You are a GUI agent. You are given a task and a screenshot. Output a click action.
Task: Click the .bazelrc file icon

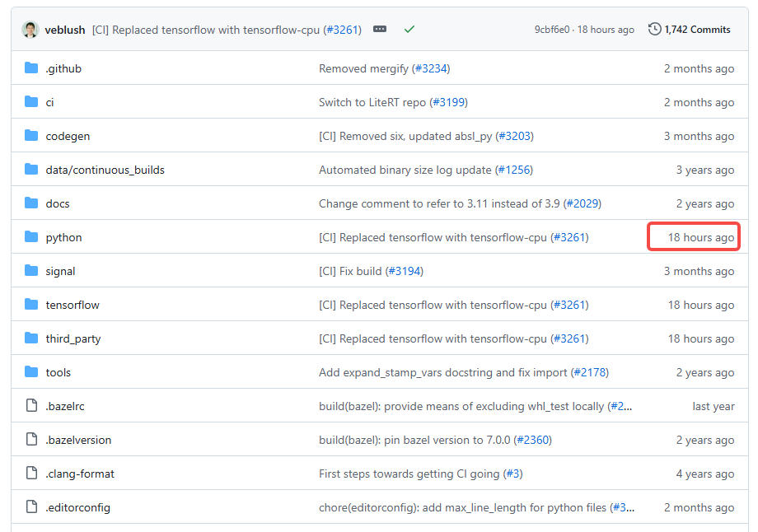pos(31,406)
